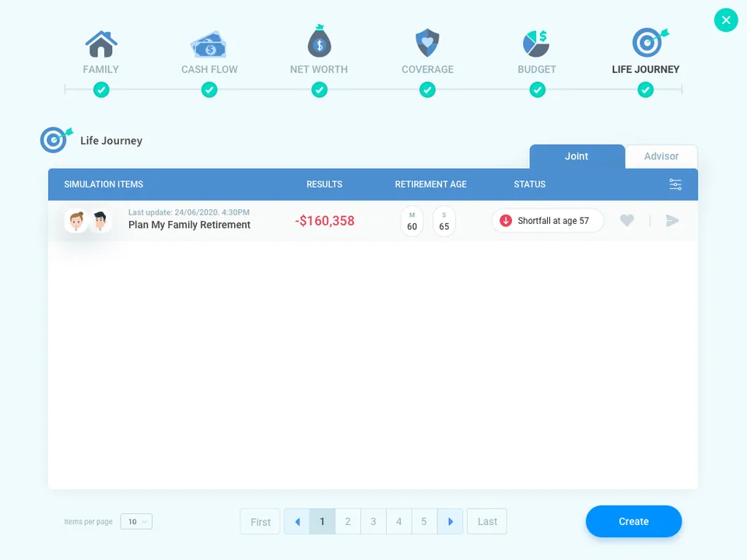The image size is (747, 560).
Task: Click the -$160,358 result value
Action: click(x=324, y=220)
